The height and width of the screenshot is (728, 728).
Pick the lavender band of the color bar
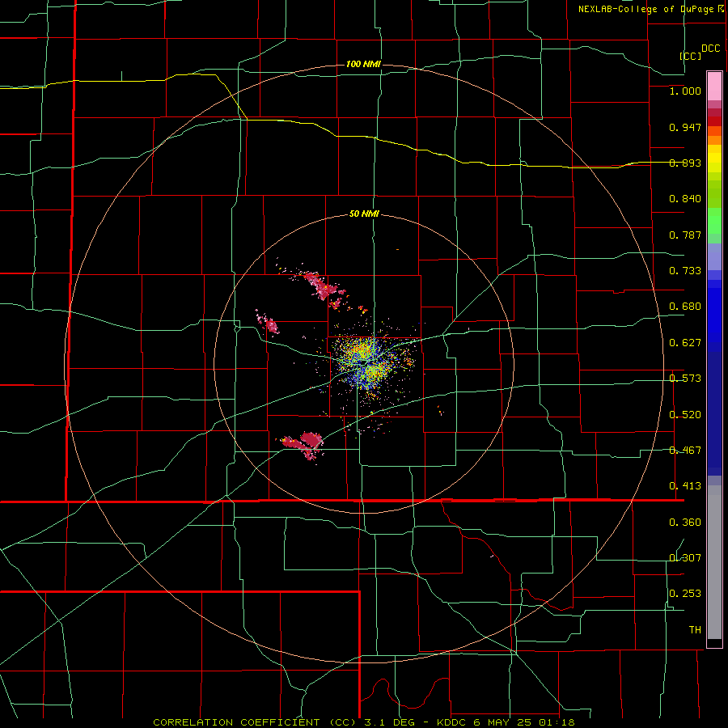(x=714, y=256)
